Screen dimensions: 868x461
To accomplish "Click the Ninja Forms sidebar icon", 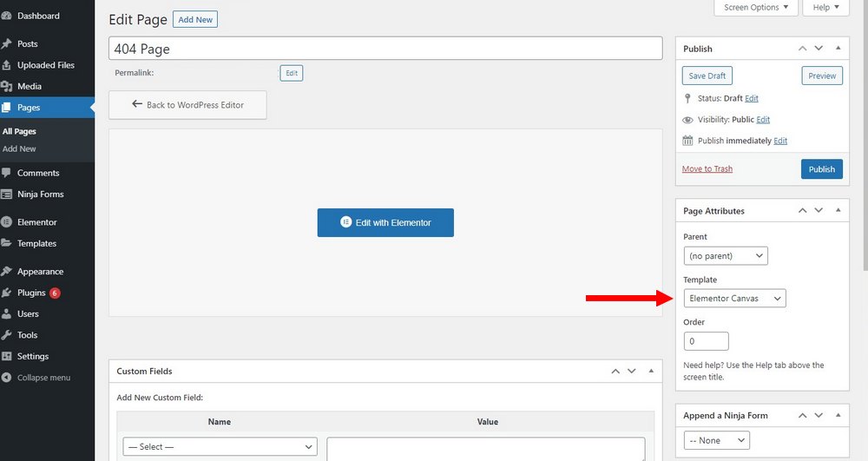I will 7,194.
